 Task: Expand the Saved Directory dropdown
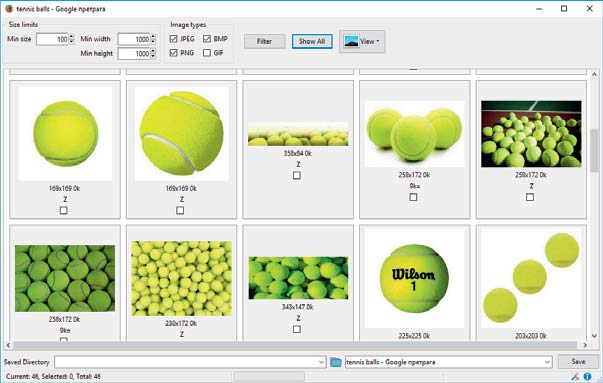pyautogui.click(x=321, y=362)
